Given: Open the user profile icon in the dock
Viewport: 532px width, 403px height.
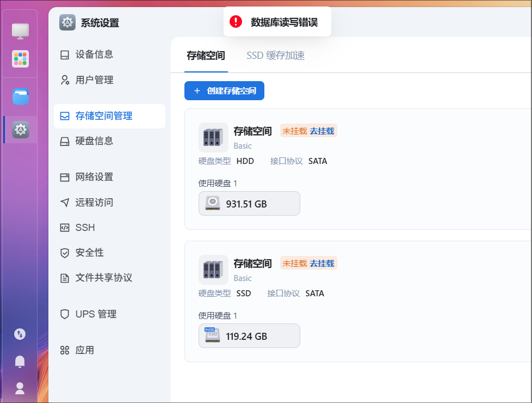Looking at the screenshot, I should coord(20,388).
